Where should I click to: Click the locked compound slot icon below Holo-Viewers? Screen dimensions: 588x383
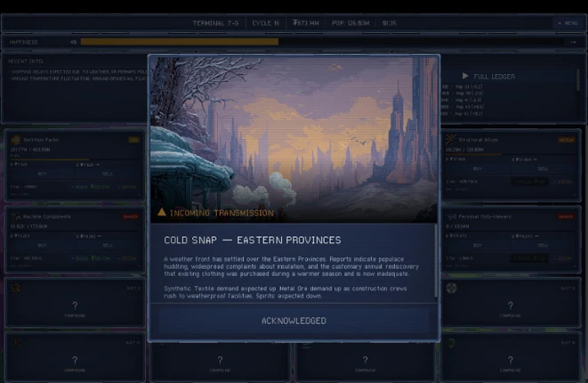pyautogui.click(x=452, y=288)
